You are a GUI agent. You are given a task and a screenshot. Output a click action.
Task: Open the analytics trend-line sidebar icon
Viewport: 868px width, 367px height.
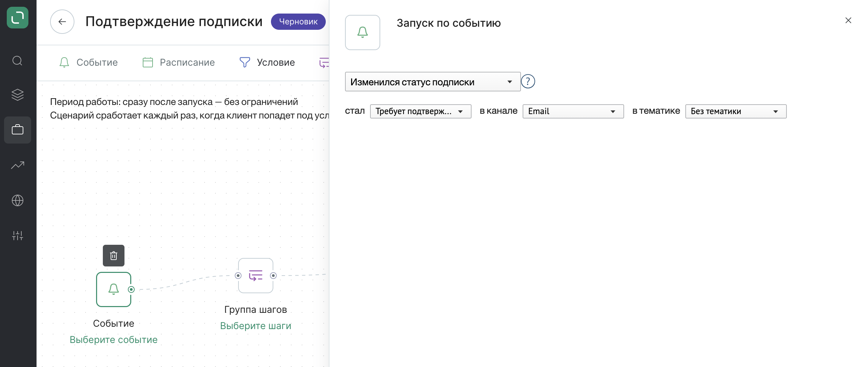point(18,165)
